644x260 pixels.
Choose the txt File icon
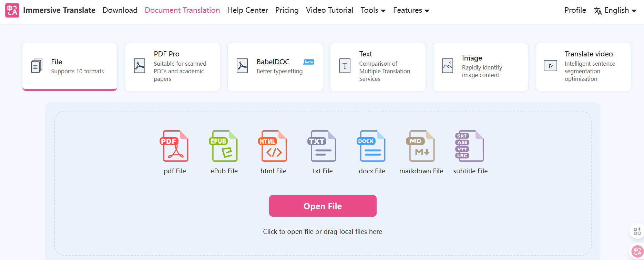coord(323,146)
